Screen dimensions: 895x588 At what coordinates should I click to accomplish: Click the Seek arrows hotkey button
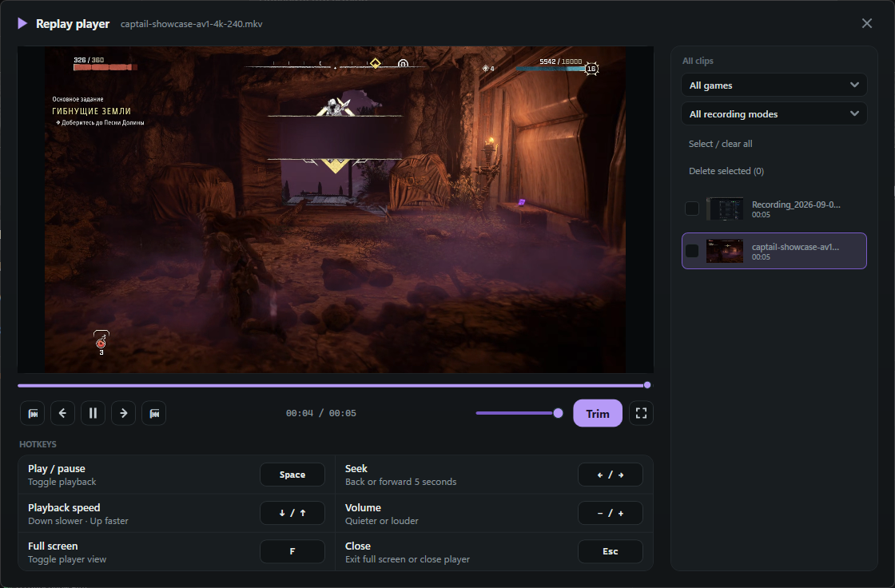[x=611, y=475]
